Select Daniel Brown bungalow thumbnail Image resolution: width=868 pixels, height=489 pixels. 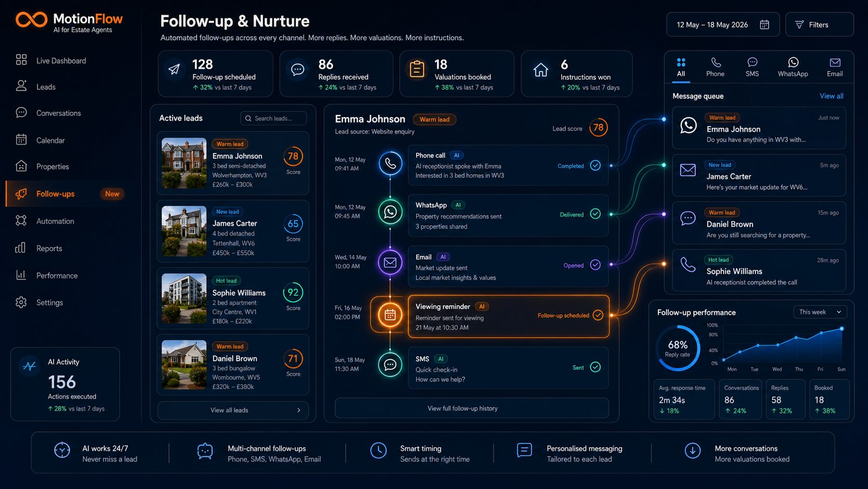184,365
